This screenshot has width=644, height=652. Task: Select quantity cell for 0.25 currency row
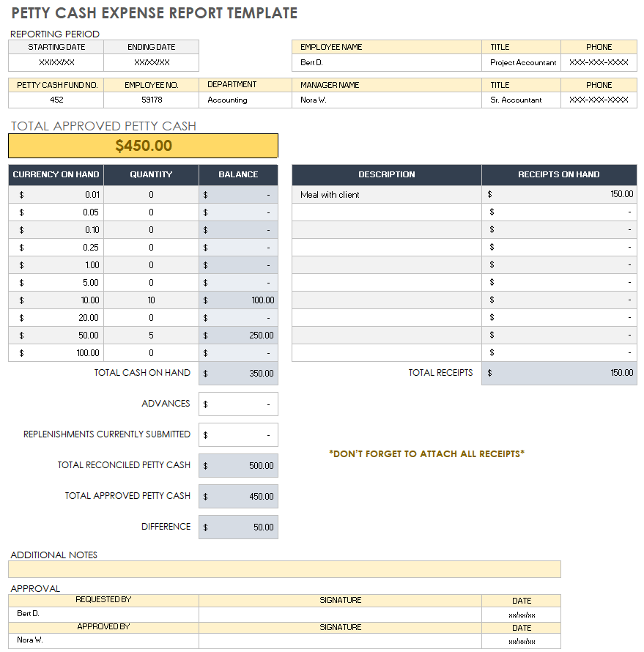pos(152,248)
